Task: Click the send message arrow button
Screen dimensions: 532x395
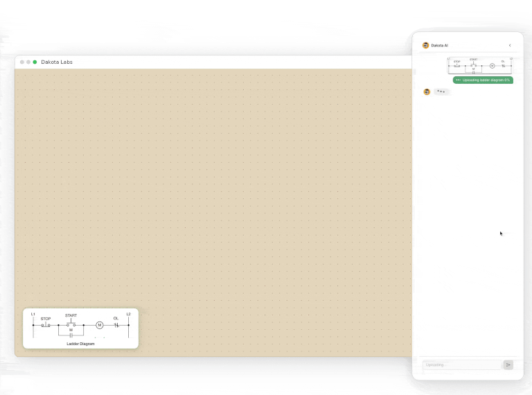Action: [x=508, y=365]
